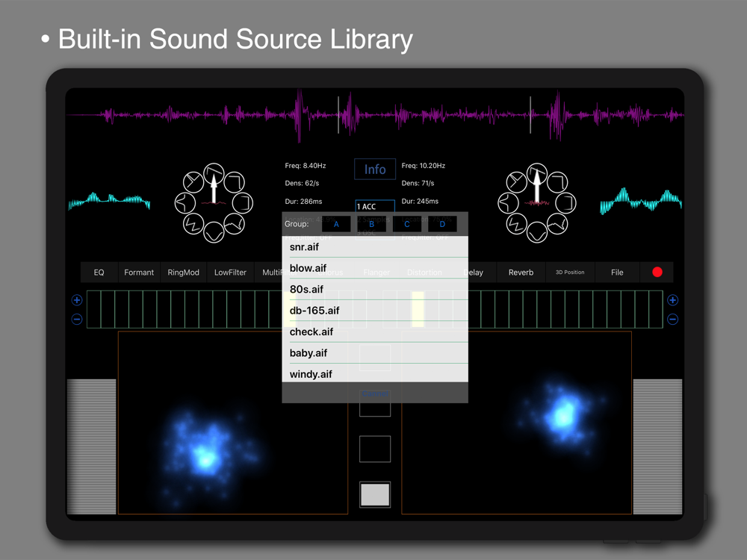The width and height of the screenshot is (747, 560).
Task: Select db-165.aif in the sound list
Action: (375, 311)
